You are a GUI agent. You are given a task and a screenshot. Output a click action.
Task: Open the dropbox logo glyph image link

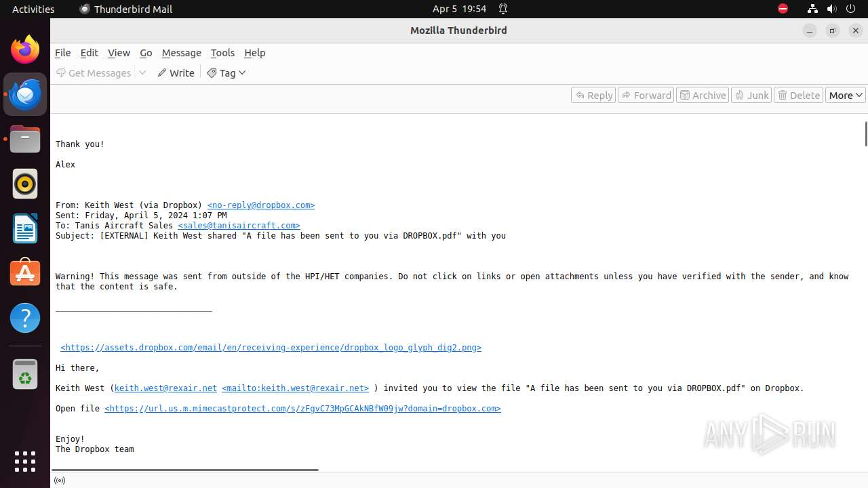point(271,348)
